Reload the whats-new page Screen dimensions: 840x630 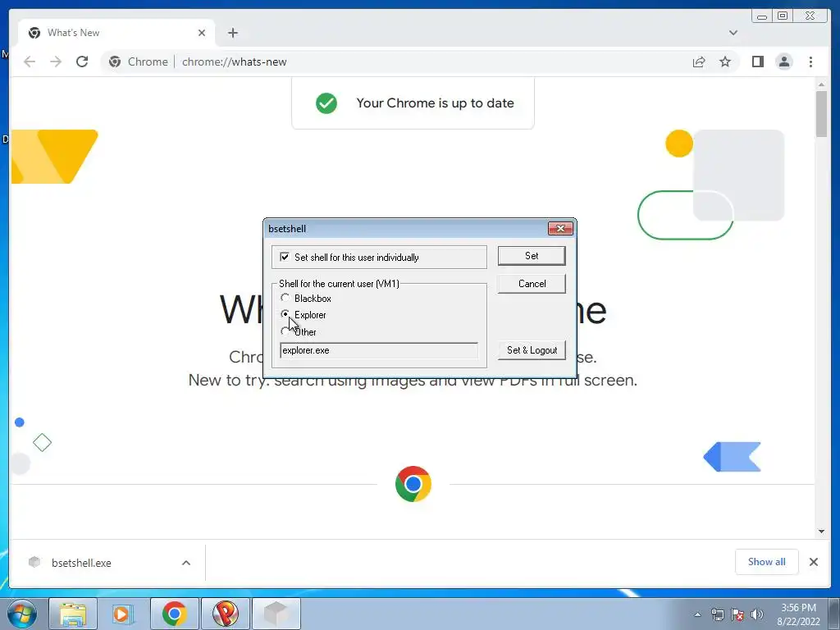pyautogui.click(x=82, y=62)
